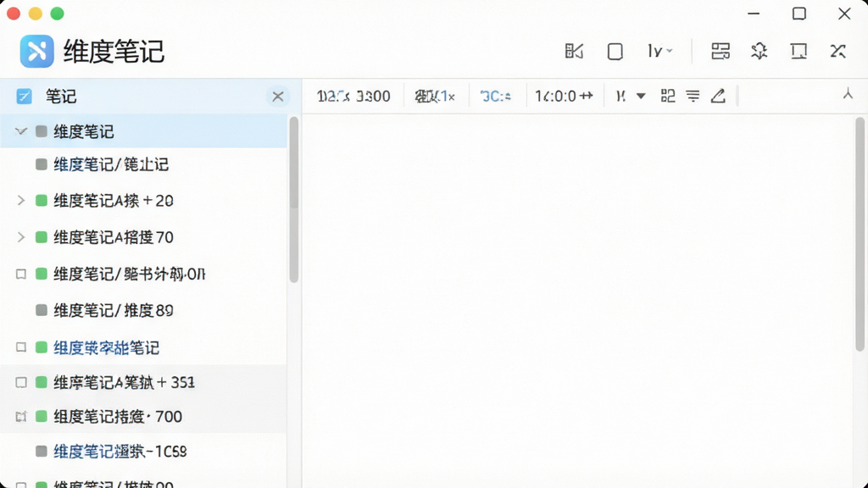Click the 维度笔记 blue app logo

[x=37, y=51]
